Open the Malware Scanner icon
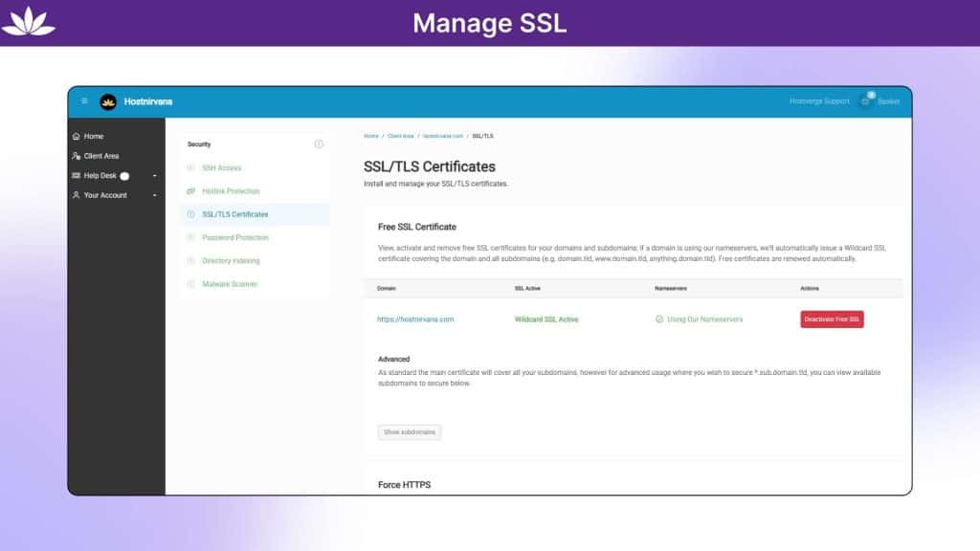980x551 pixels. pyautogui.click(x=189, y=283)
